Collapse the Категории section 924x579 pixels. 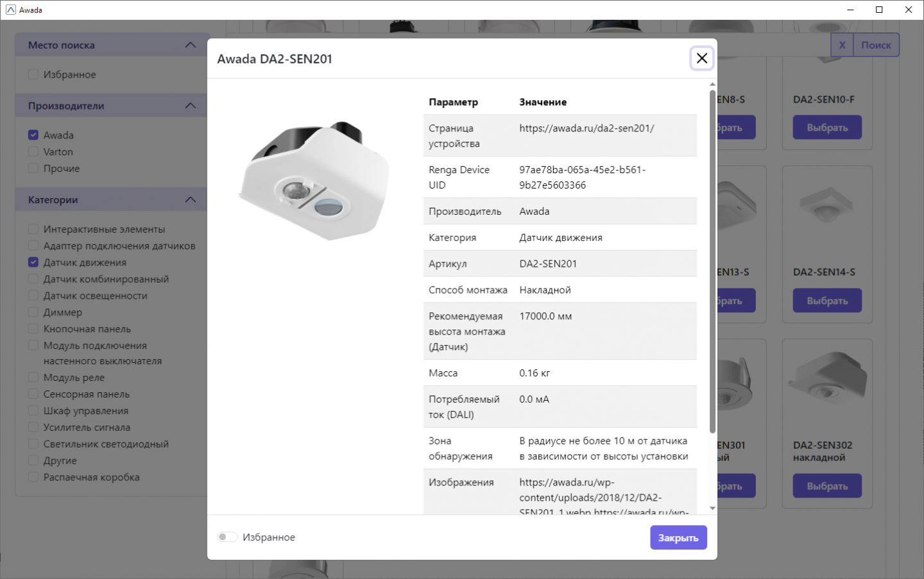tap(191, 199)
